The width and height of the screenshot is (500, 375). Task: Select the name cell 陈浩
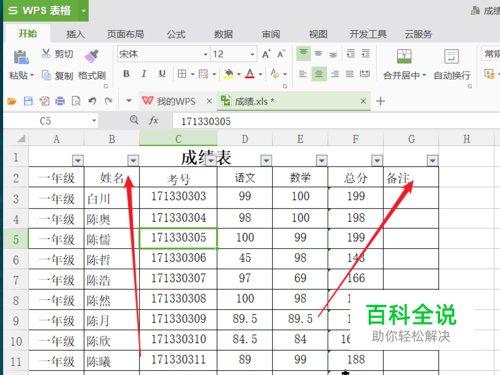coord(112,280)
